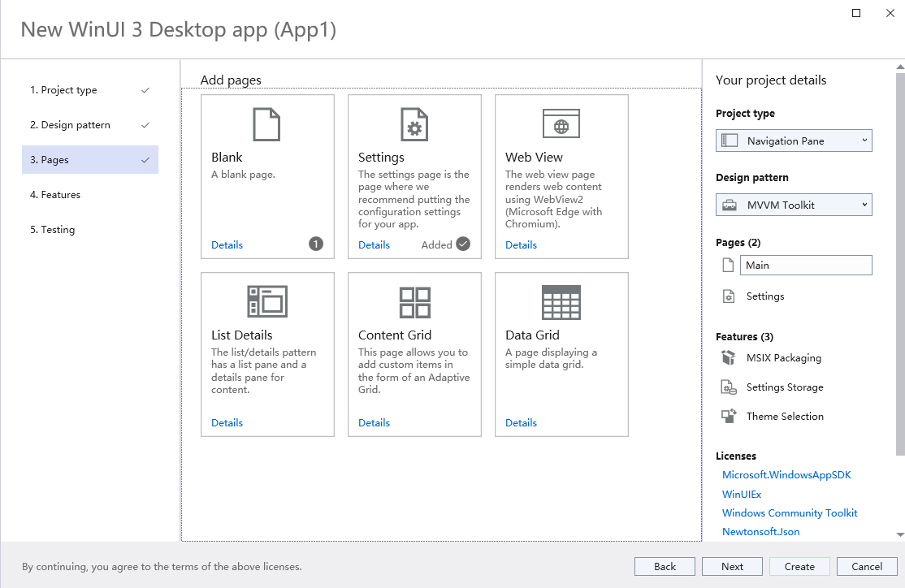Click the Settings page icon in project details
The width and height of the screenshot is (905, 588).
pos(729,296)
